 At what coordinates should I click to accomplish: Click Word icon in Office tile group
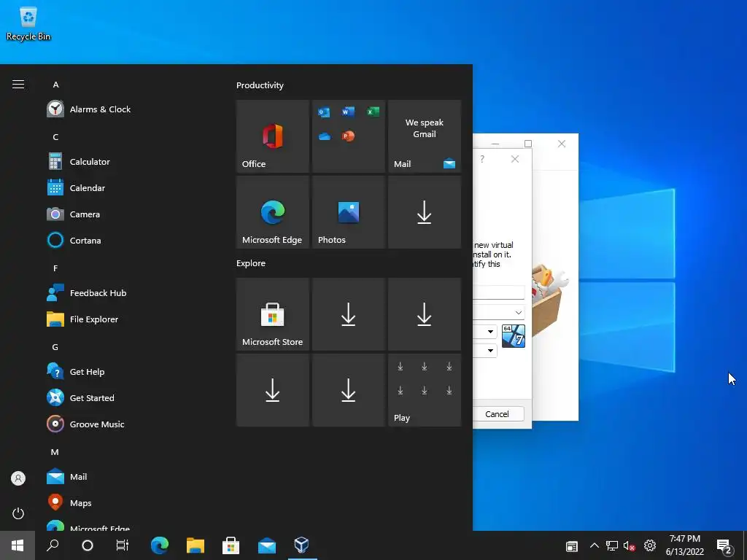click(x=348, y=112)
